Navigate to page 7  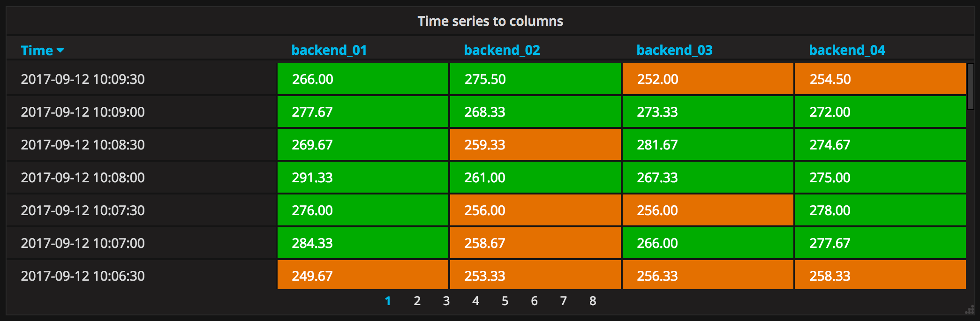[564, 301]
